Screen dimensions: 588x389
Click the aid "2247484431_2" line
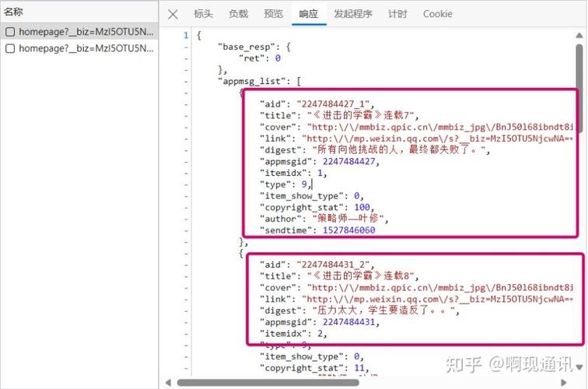317,265
